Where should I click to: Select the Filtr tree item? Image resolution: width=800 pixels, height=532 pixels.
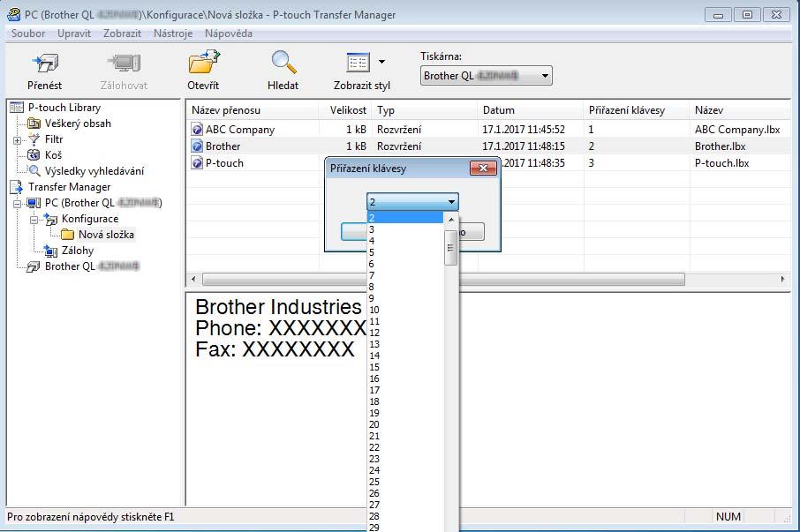[x=54, y=139]
